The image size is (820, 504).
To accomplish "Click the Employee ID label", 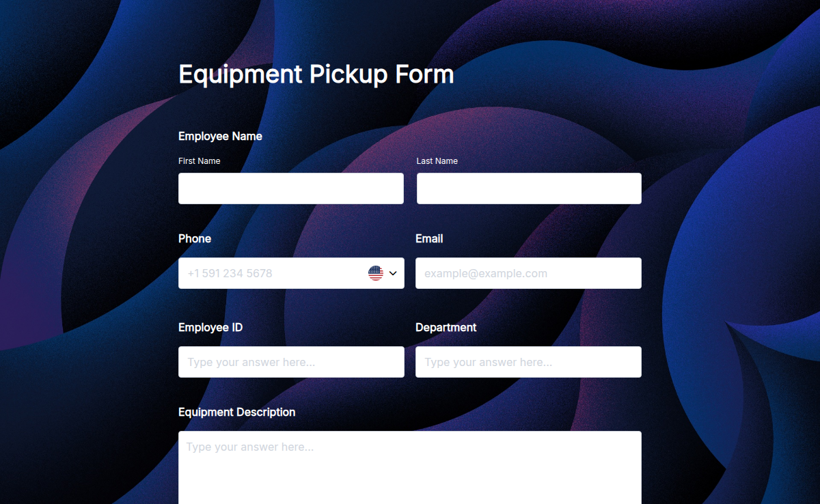I will click(210, 327).
